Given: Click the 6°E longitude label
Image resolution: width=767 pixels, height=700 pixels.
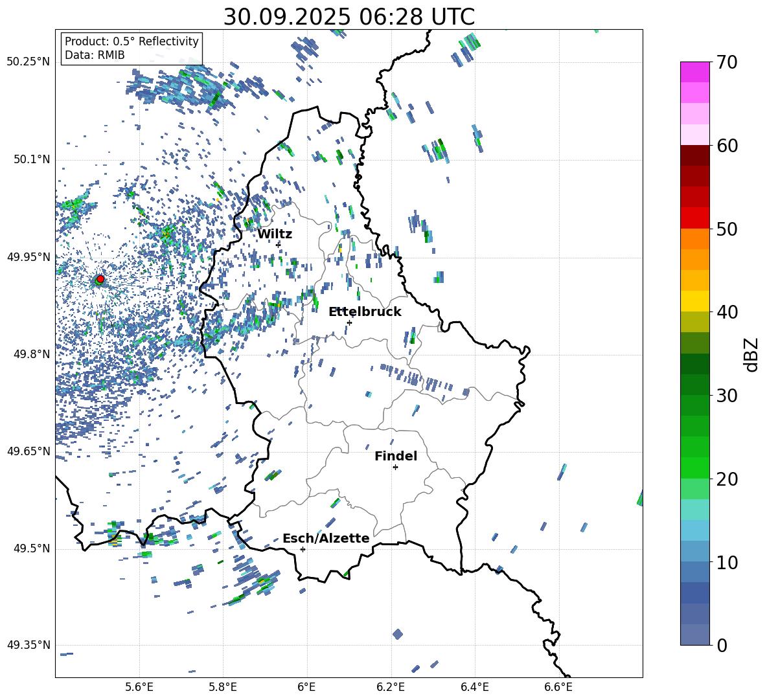Looking at the screenshot, I should click(306, 687).
